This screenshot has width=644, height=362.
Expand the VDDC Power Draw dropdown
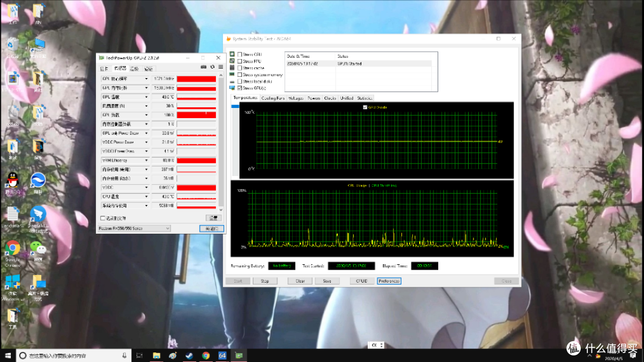point(146,142)
